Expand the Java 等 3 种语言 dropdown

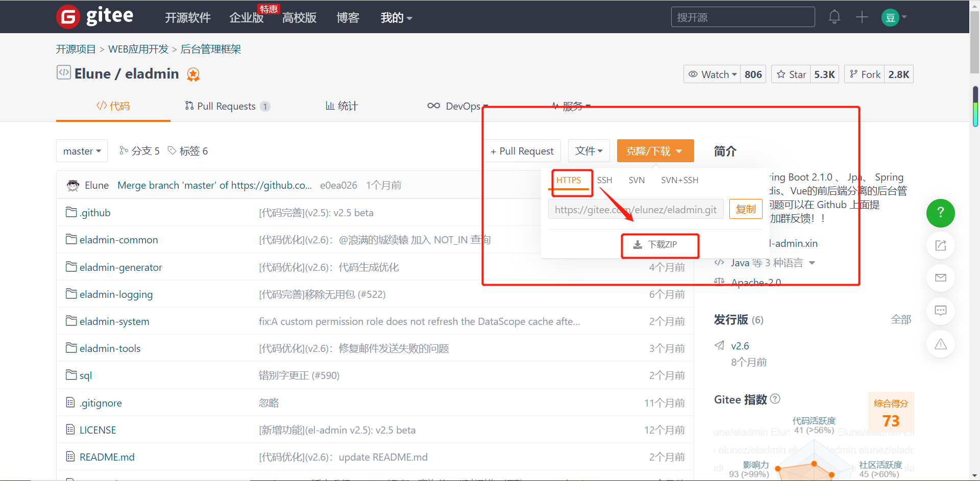[773, 263]
